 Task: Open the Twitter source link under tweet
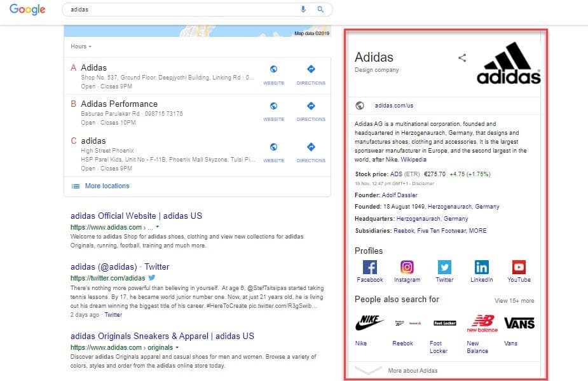click(x=113, y=315)
